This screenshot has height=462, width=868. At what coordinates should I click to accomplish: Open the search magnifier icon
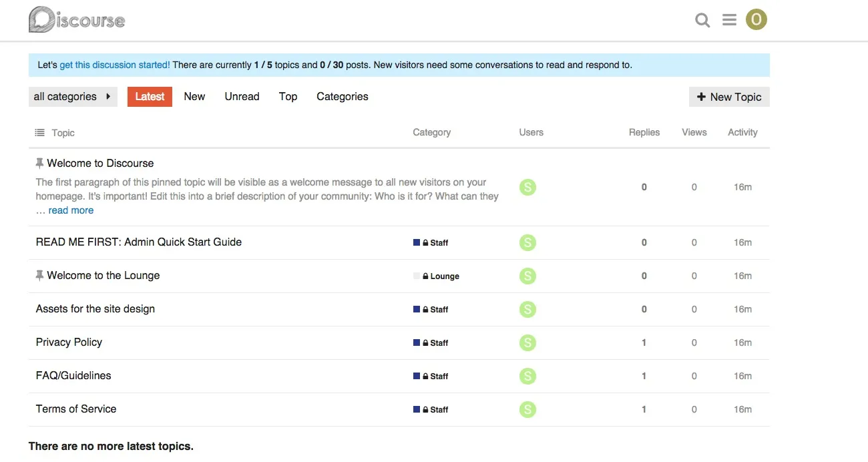tap(702, 20)
